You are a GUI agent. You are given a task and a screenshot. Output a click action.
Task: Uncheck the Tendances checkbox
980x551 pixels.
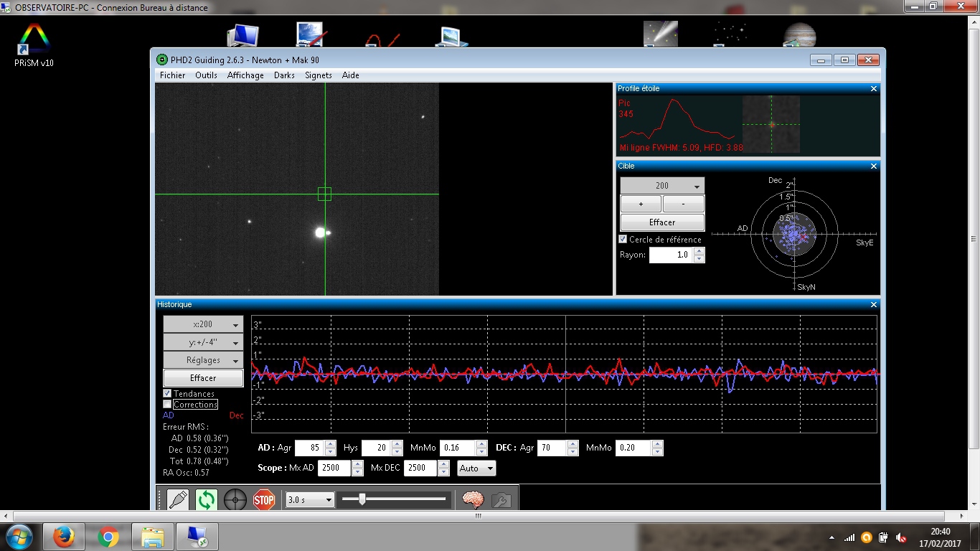click(x=167, y=393)
